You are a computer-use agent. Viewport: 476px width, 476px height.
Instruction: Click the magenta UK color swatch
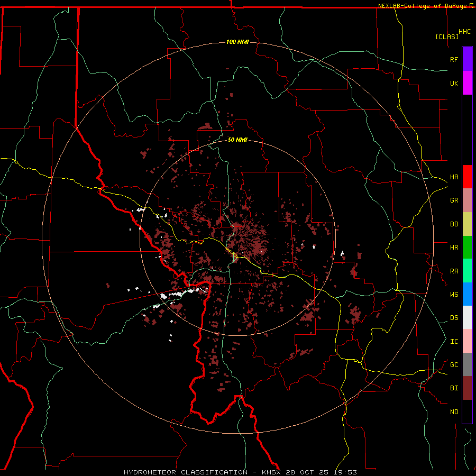tap(467, 83)
